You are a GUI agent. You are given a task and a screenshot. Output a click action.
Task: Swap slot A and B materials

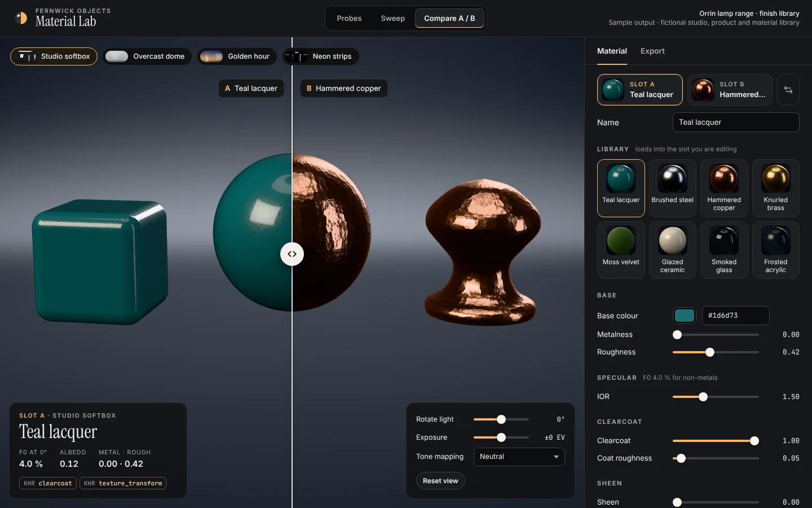coord(788,90)
